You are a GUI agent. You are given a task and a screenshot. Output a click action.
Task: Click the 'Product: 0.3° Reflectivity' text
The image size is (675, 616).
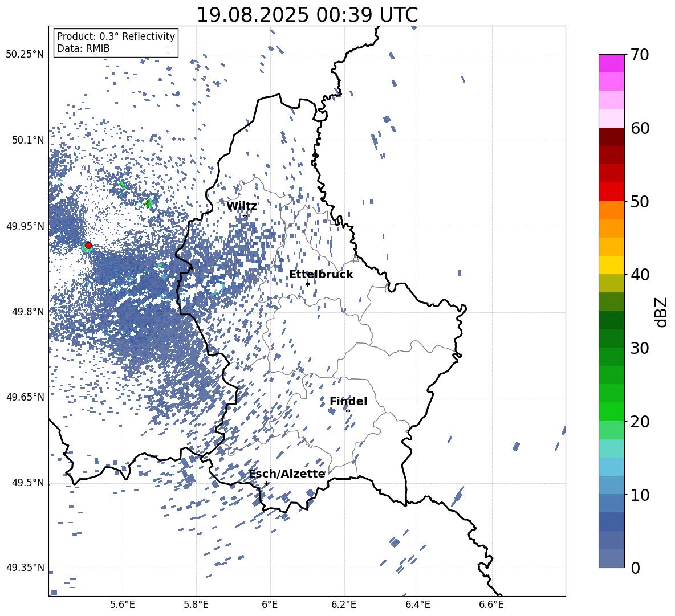pos(116,36)
